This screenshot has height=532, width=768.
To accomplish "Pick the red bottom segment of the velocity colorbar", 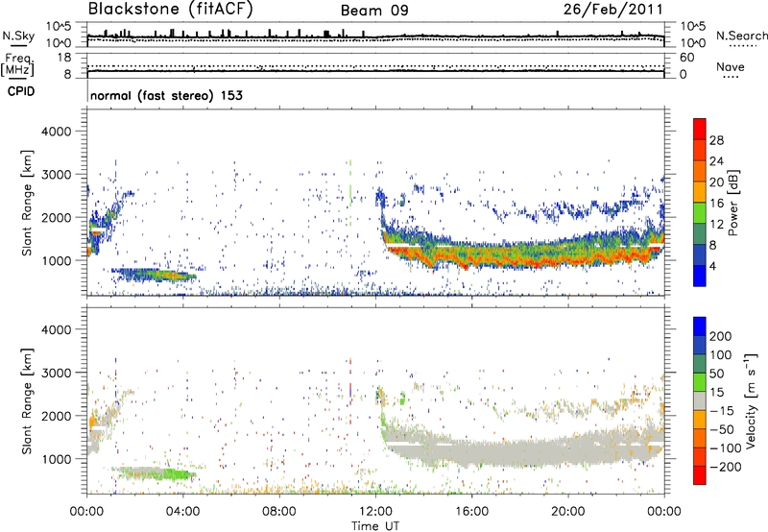I will 700,475.
